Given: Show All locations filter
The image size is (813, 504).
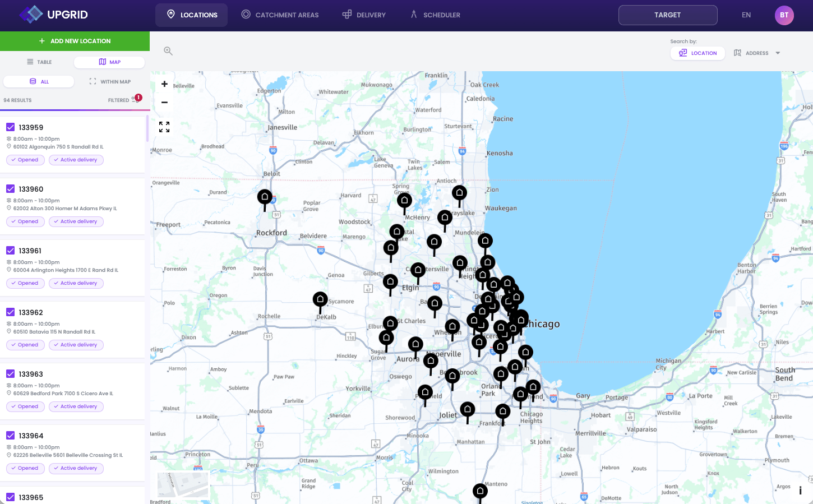Looking at the screenshot, I should pyautogui.click(x=39, y=82).
